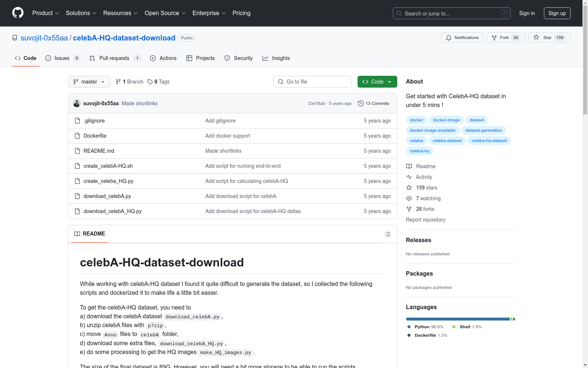Screen dimensions: 588x368
Task: Expand the Product menu
Action: (46, 13)
